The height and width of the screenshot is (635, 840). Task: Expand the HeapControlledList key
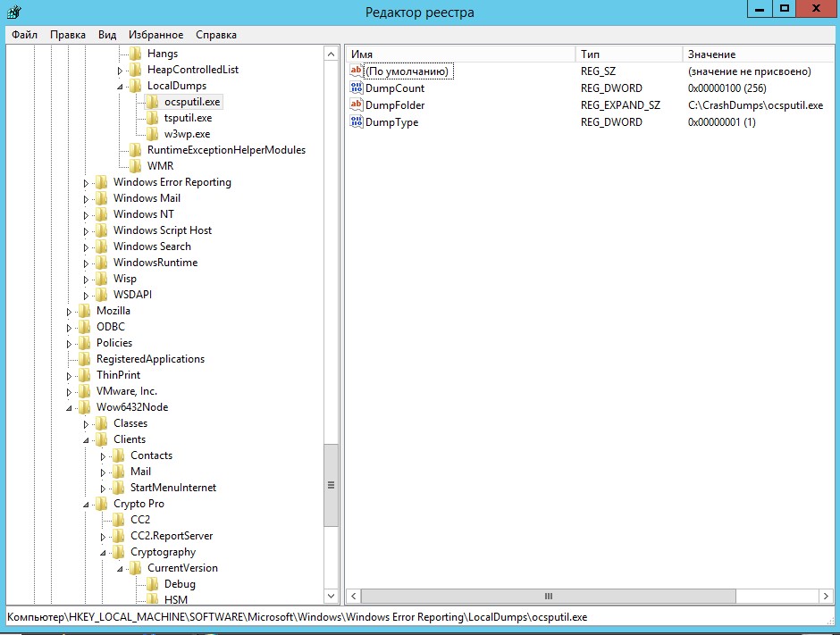120,71
